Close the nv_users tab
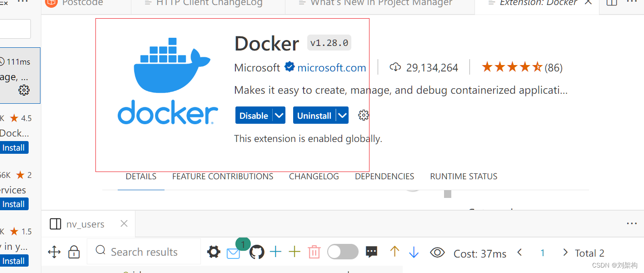The width and height of the screenshot is (644, 273). click(124, 223)
